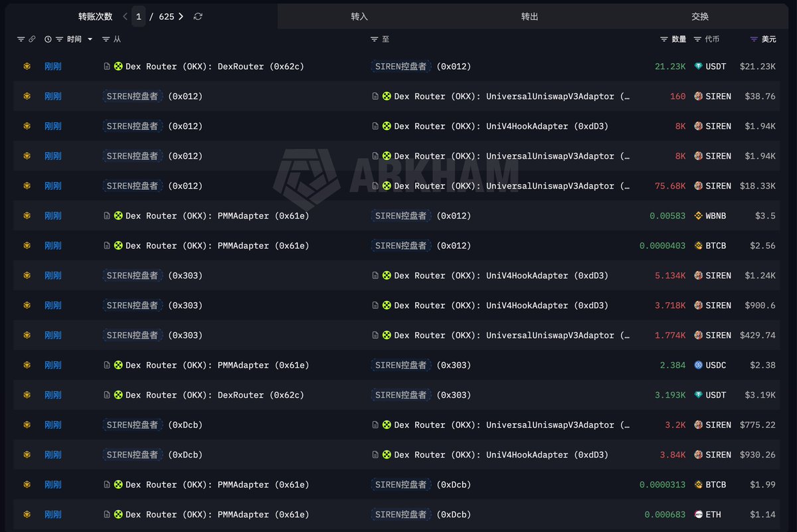The image size is (797, 532).
Task: Switch to the 转出 tab
Action: (x=529, y=17)
